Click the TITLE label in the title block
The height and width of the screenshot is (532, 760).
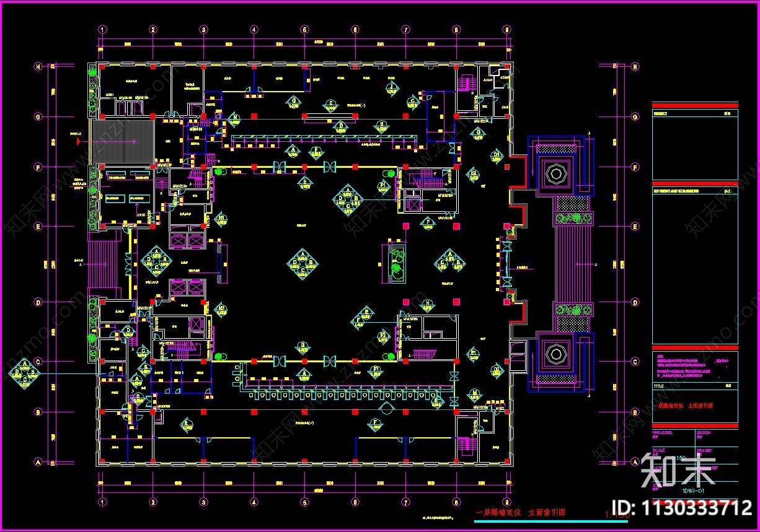[x=660, y=385]
